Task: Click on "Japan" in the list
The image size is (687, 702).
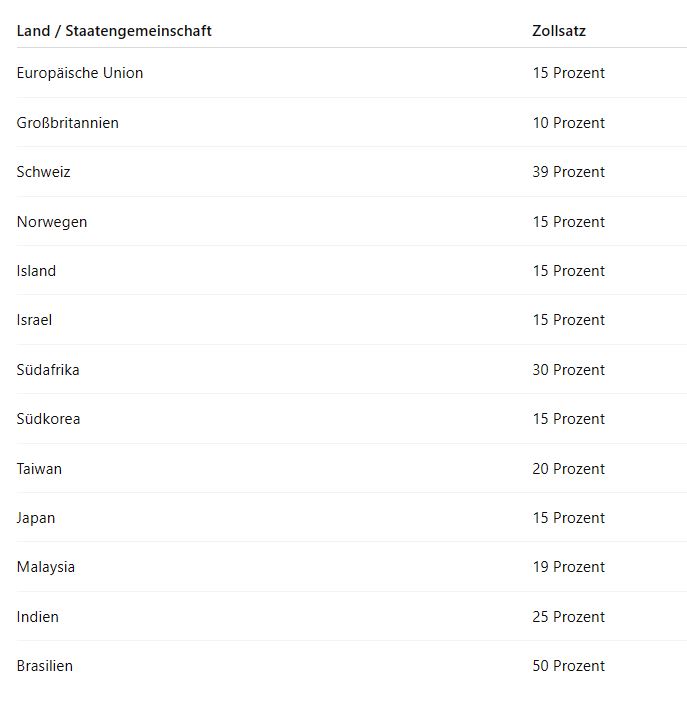Action: [x=36, y=518]
